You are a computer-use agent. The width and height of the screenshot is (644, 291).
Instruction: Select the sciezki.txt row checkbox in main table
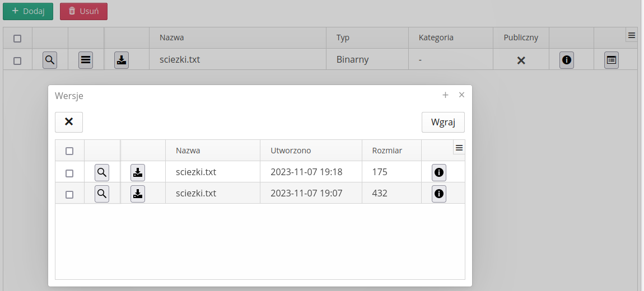click(x=17, y=60)
